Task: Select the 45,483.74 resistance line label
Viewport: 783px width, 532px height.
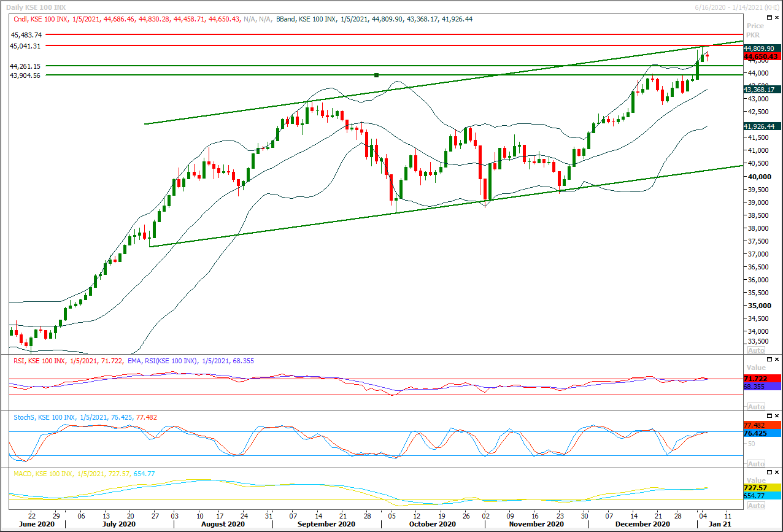Action: [x=25, y=35]
